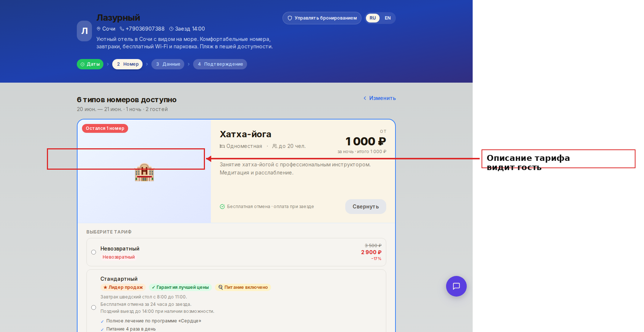644x332 pixels.
Task: Click the phone icon beside +79036907388
Action: [x=122, y=29]
